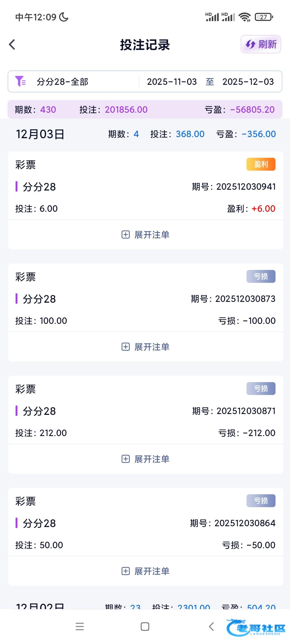Viewport: 290px width, 644px height.
Task: Tap the 亏损 badge on issue 202512030864
Action: [261, 501]
